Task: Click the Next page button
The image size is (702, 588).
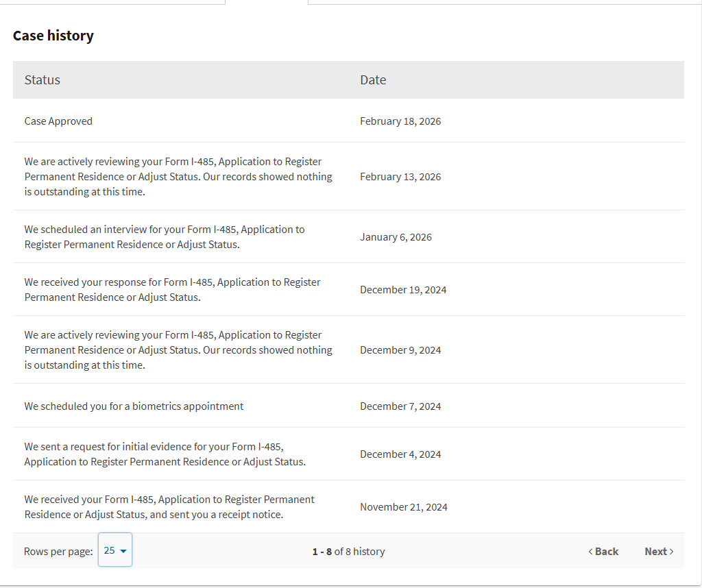Action: [x=659, y=552]
